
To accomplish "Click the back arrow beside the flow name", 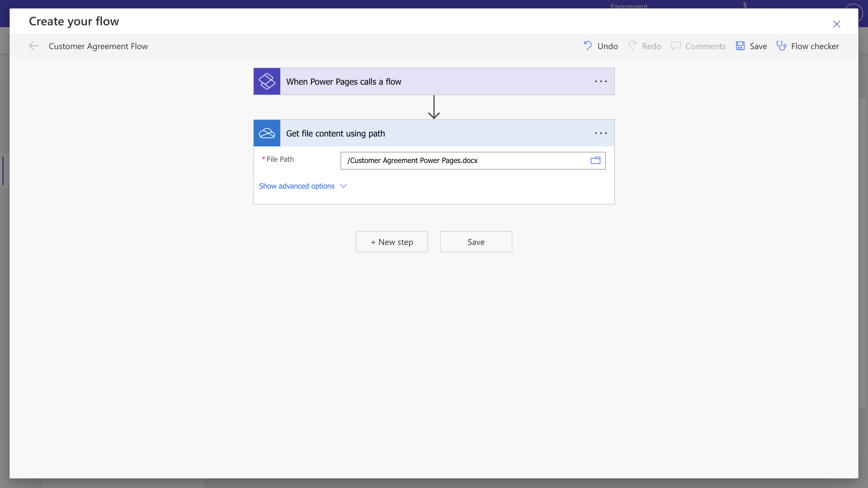I will (x=34, y=46).
